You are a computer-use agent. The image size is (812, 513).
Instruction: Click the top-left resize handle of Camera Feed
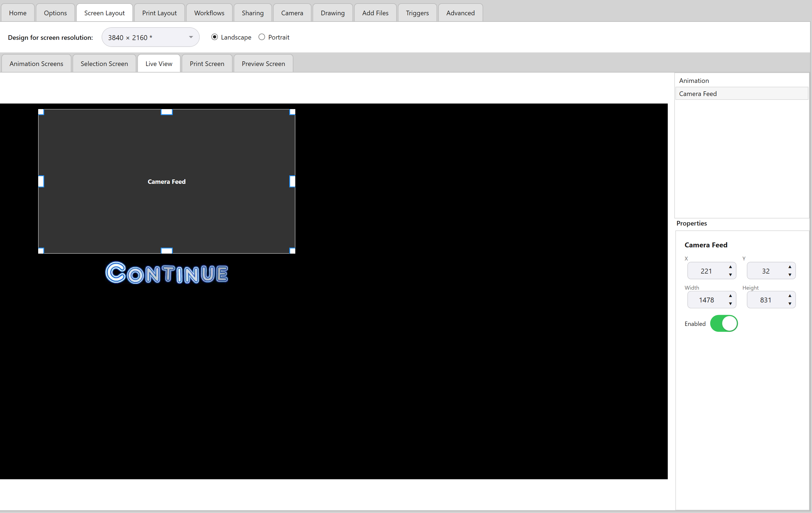point(41,112)
